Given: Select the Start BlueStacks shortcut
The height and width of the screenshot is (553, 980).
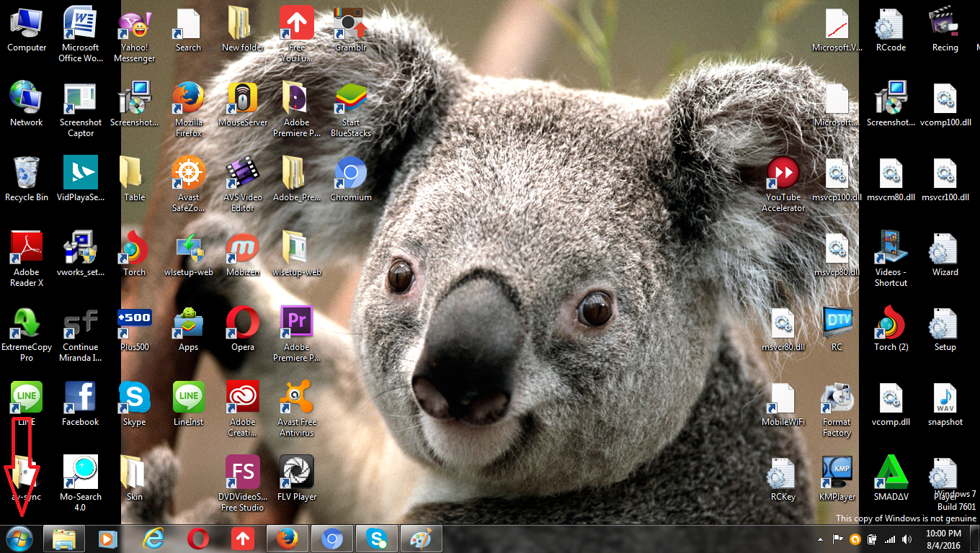Looking at the screenshot, I should [x=351, y=109].
